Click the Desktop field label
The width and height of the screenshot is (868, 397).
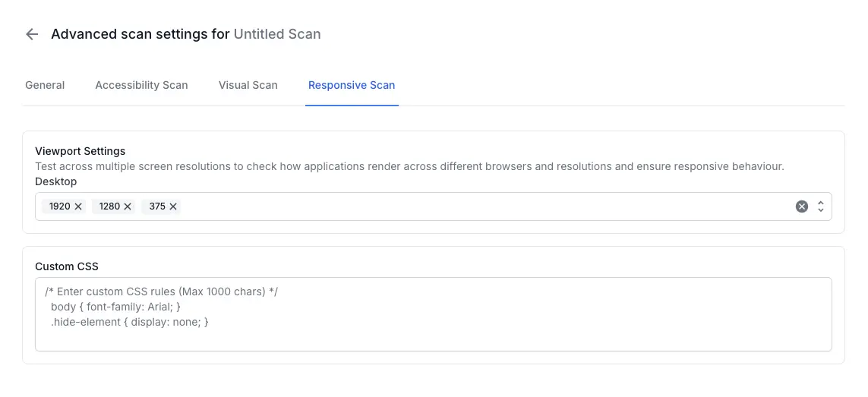click(56, 181)
